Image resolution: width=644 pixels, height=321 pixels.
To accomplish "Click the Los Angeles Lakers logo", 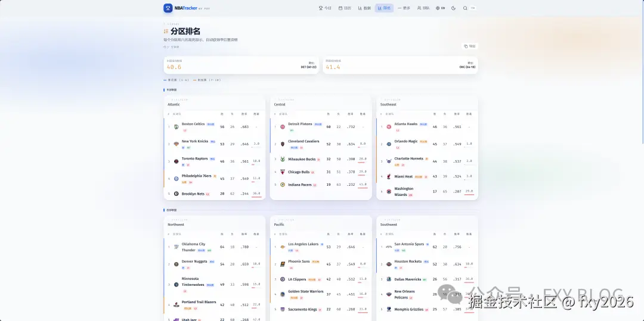I will [283, 247].
